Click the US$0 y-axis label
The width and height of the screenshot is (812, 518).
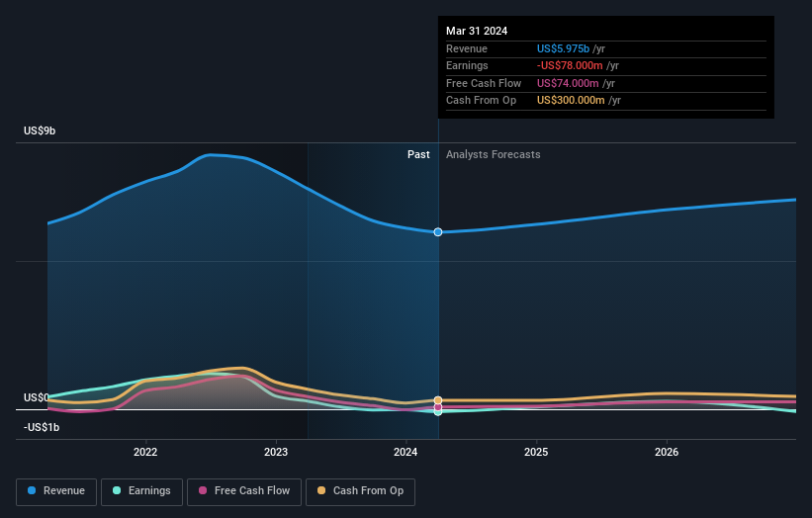tap(37, 397)
